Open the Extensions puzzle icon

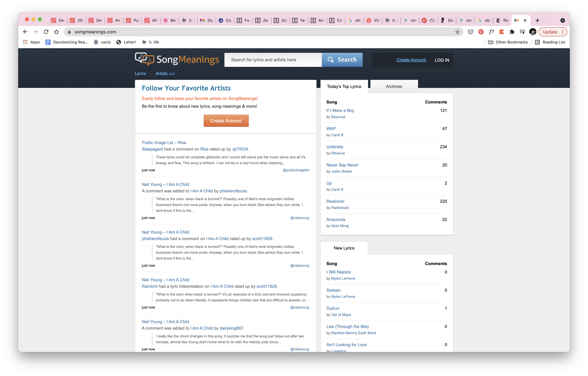(x=512, y=32)
